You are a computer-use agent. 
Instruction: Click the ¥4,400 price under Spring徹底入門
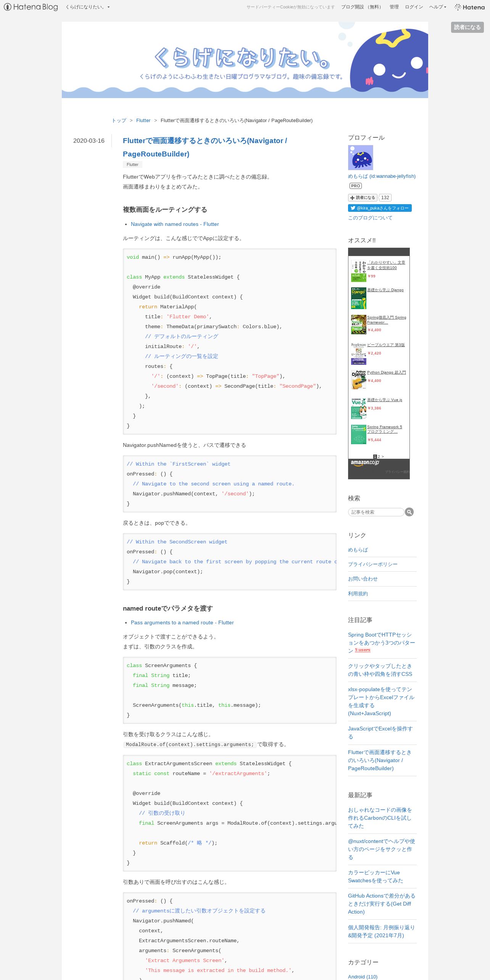[x=374, y=330]
